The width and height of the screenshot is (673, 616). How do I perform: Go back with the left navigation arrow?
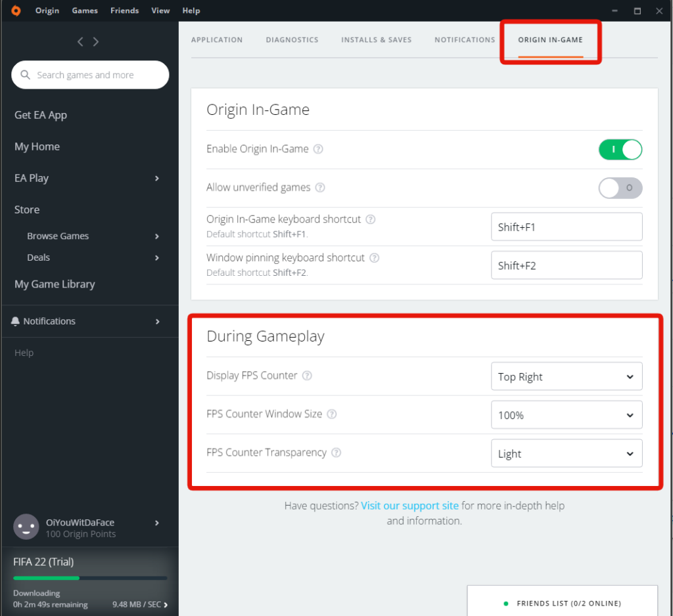coord(80,41)
